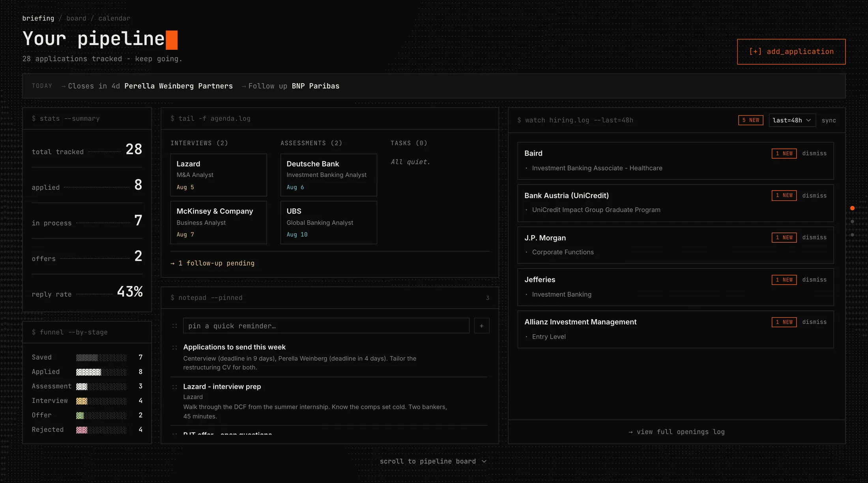
Task: Click the orange page indicator dot
Action: (852, 208)
